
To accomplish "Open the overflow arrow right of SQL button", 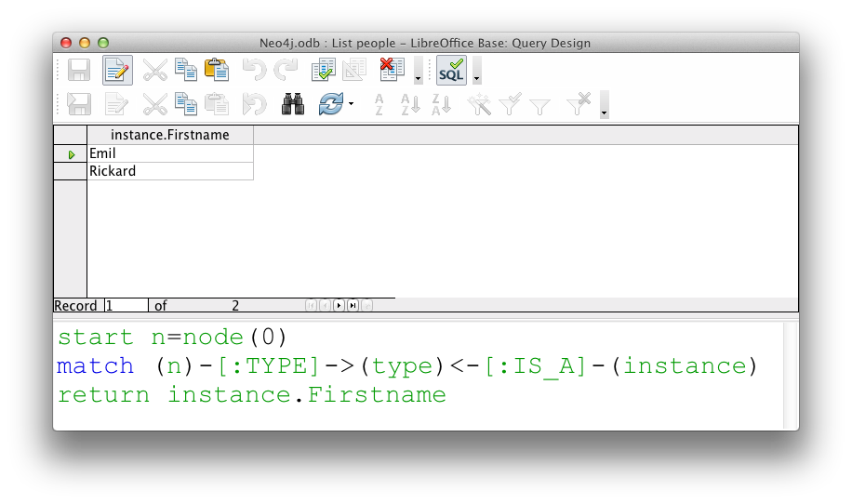I will tap(476, 71).
